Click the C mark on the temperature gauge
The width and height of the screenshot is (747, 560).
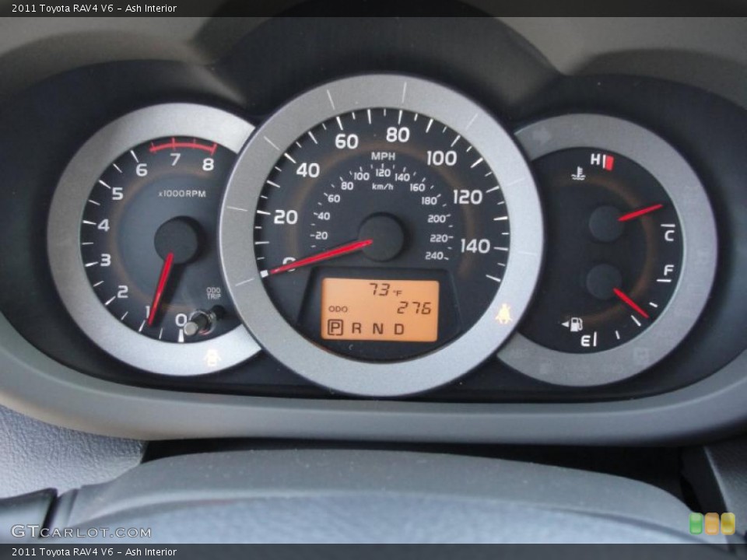pyautogui.click(x=669, y=235)
